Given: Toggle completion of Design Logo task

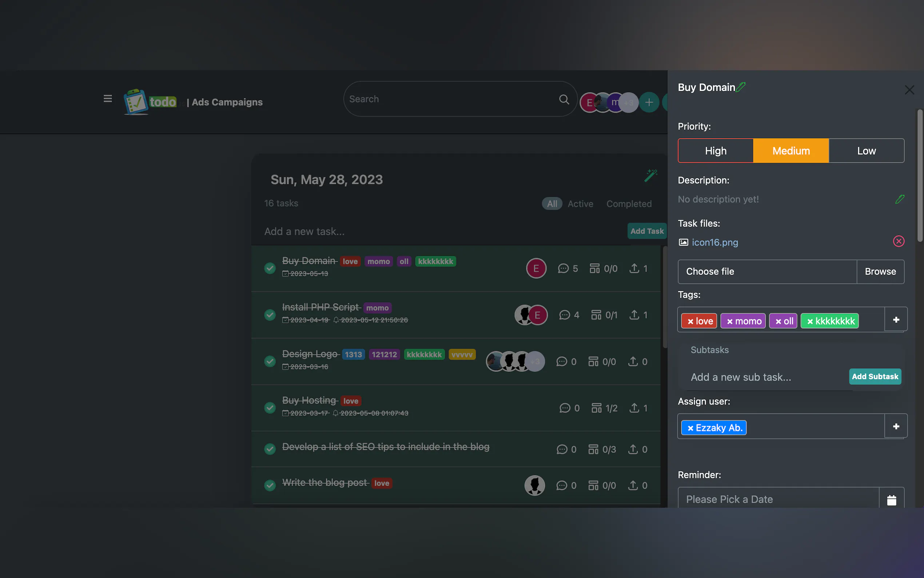Looking at the screenshot, I should point(270,361).
